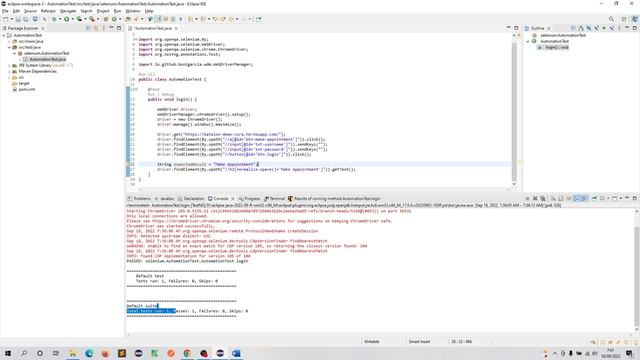Click the New Java Class icon

point(114,19)
